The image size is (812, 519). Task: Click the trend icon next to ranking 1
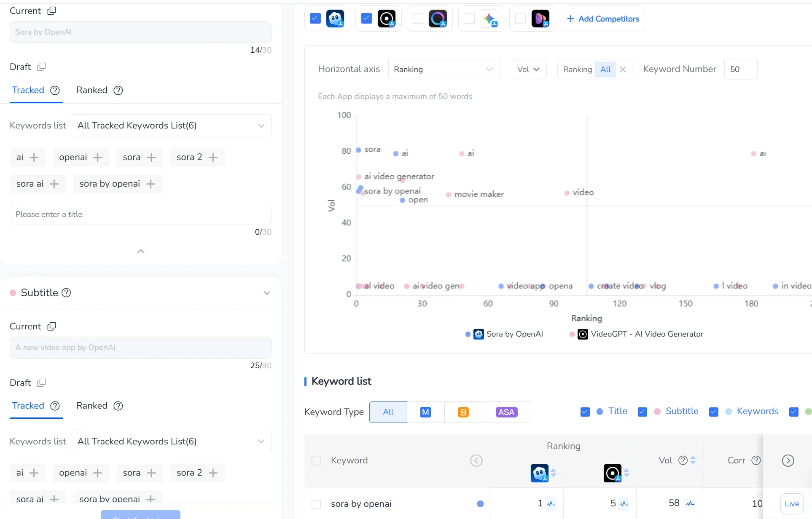click(x=551, y=504)
